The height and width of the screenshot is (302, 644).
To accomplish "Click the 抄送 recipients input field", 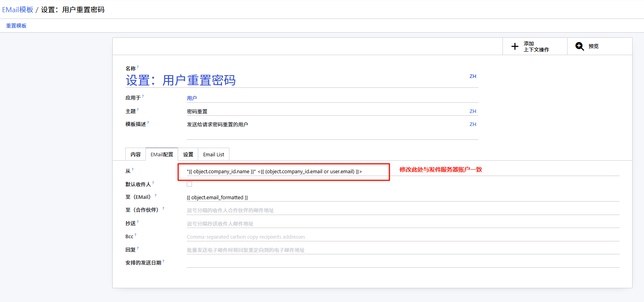I will click(402, 224).
